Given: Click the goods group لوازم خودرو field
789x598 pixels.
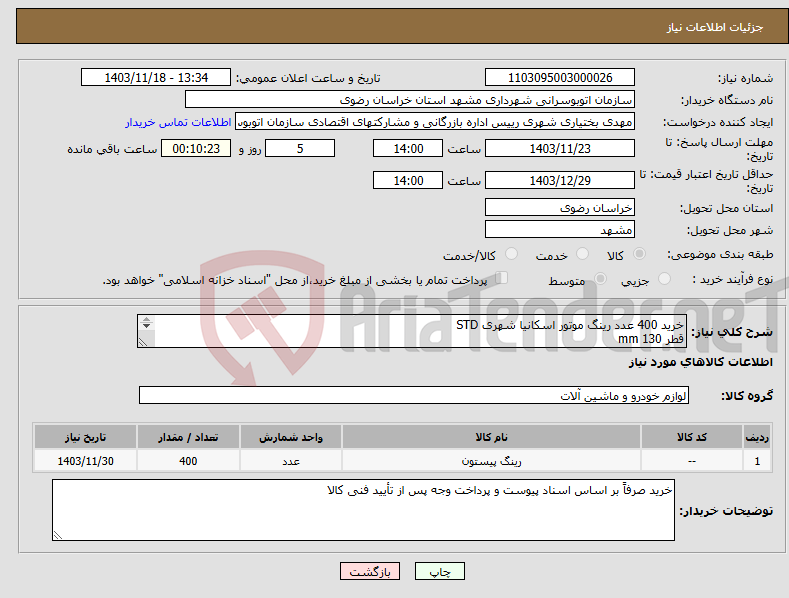Looking at the screenshot, I should coord(414,396).
